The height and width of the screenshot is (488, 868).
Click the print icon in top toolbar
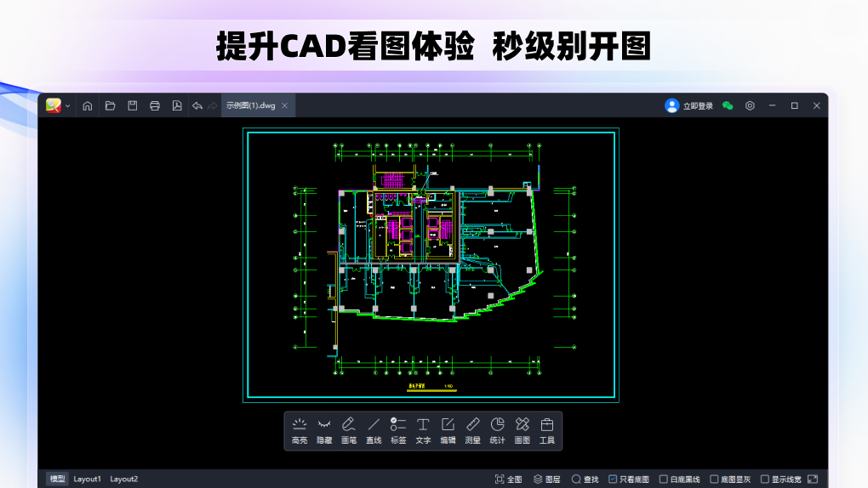tap(155, 105)
